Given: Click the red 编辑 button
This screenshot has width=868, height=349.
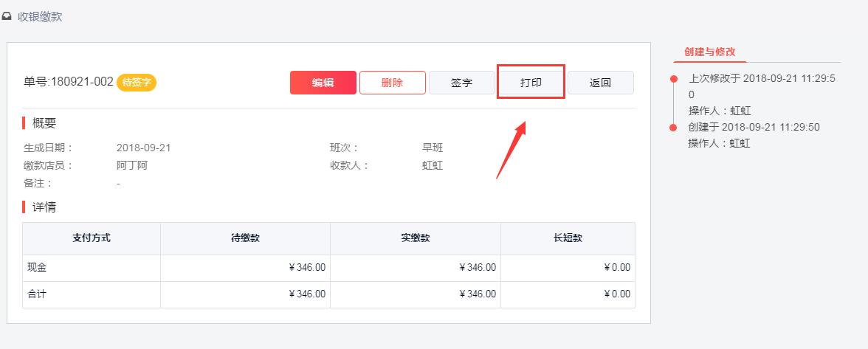Looking at the screenshot, I should (x=323, y=83).
